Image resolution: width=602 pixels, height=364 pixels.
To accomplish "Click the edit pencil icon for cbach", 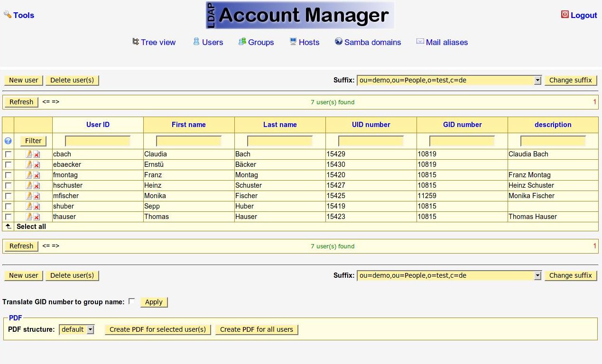I will pyautogui.click(x=29, y=154).
